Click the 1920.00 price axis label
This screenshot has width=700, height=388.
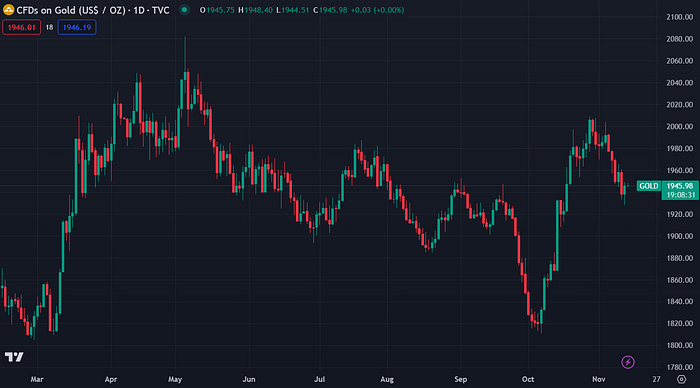pyautogui.click(x=679, y=214)
